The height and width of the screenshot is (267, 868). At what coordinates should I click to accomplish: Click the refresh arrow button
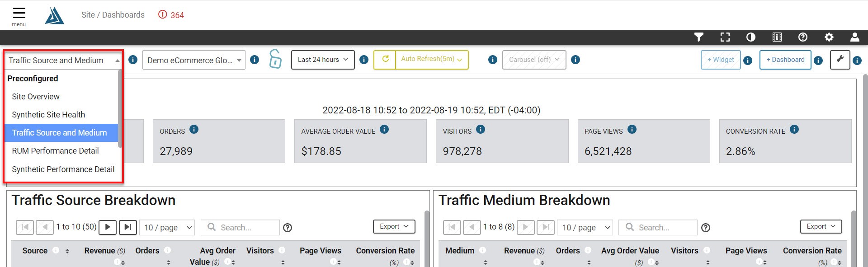[385, 60]
